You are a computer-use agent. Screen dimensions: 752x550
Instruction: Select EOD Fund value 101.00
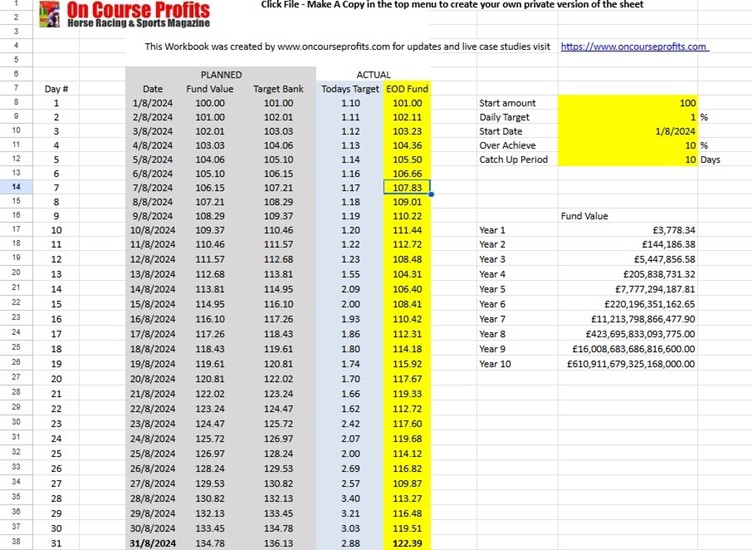(x=407, y=103)
